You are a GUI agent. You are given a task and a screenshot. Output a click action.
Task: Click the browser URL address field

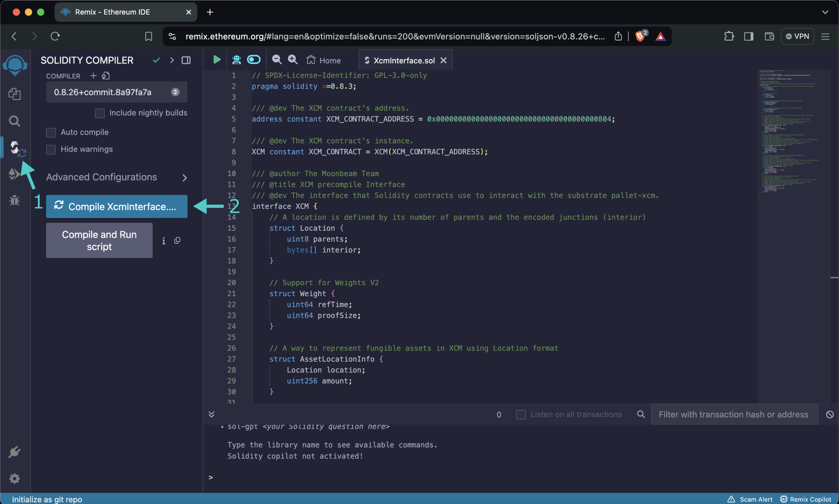click(x=395, y=36)
